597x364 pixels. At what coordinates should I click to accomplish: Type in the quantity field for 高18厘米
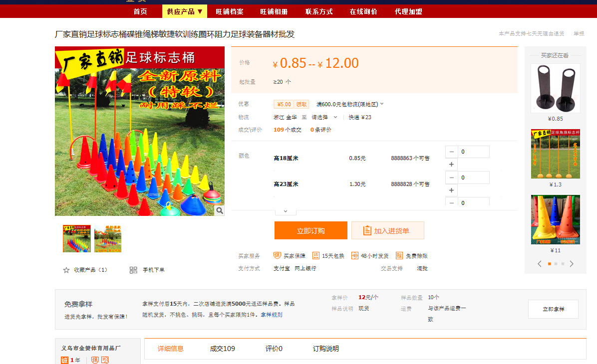click(x=473, y=152)
